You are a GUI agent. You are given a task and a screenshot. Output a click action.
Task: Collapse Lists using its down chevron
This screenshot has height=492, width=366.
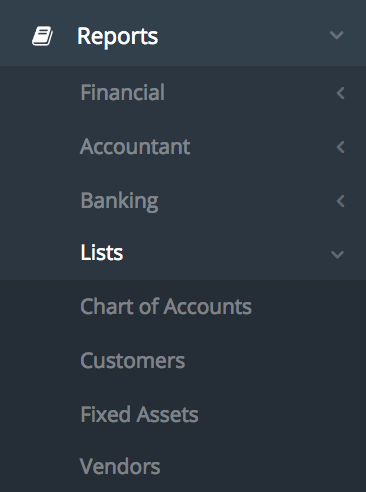tap(337, 255)
